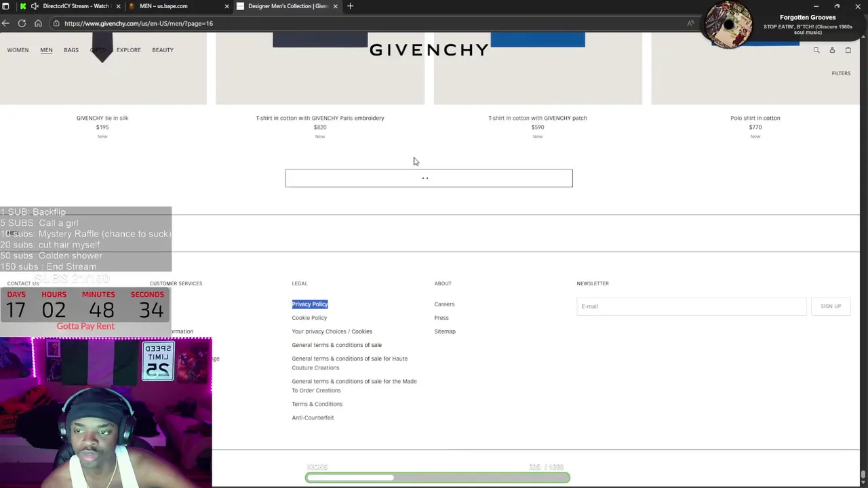Click the LEGAL footer heading
This screenshot has width=868, height=488.
tap(300, 283)
